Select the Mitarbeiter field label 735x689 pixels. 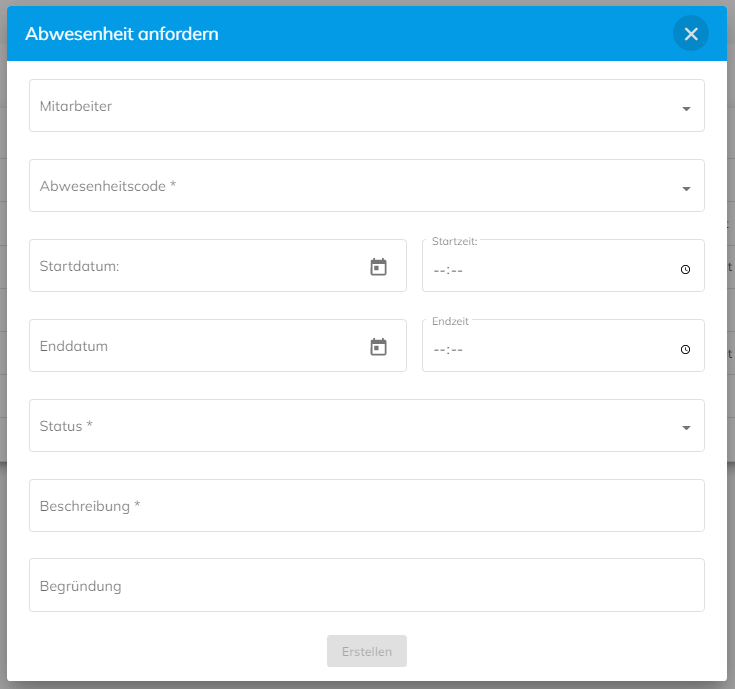tap(76, 106)
